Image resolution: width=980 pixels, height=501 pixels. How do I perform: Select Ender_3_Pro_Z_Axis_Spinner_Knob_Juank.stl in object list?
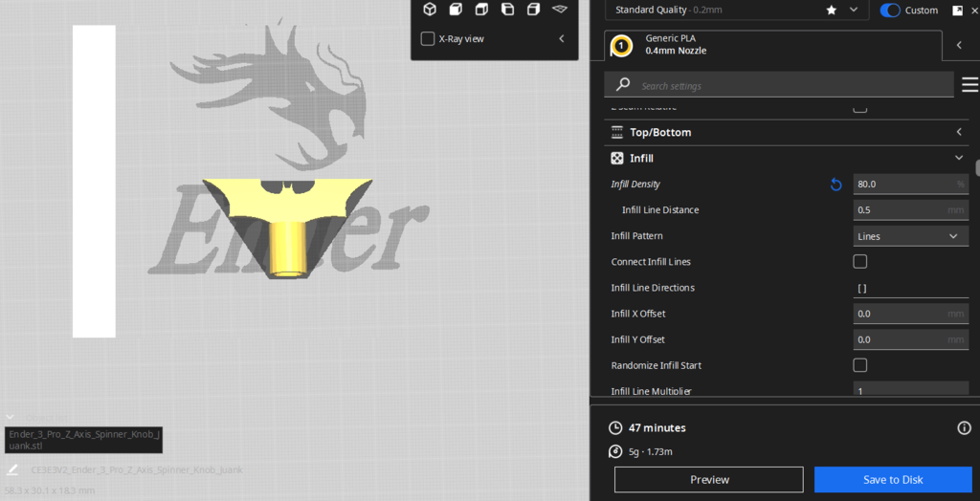(x=84, y=440)
